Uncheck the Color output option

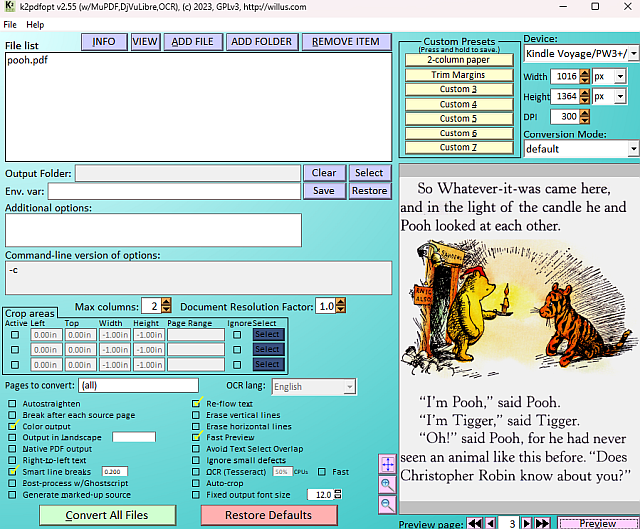[12, 426]
